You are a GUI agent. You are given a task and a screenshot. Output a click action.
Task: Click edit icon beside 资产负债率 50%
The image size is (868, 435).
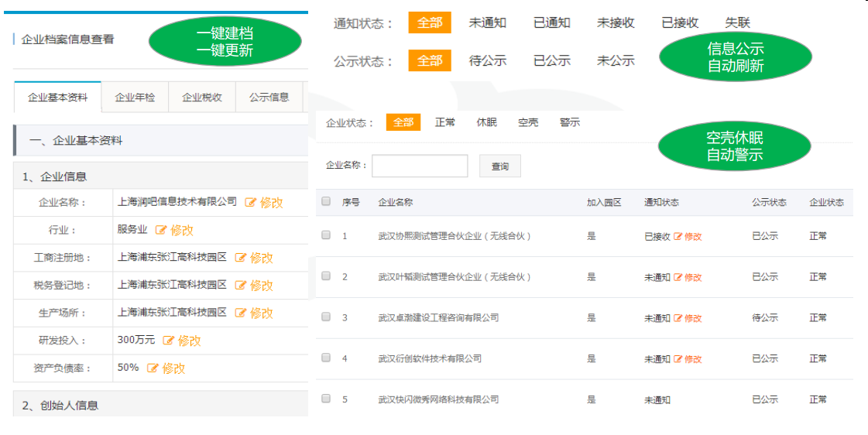pyautogui.click(x=153, y=368)
